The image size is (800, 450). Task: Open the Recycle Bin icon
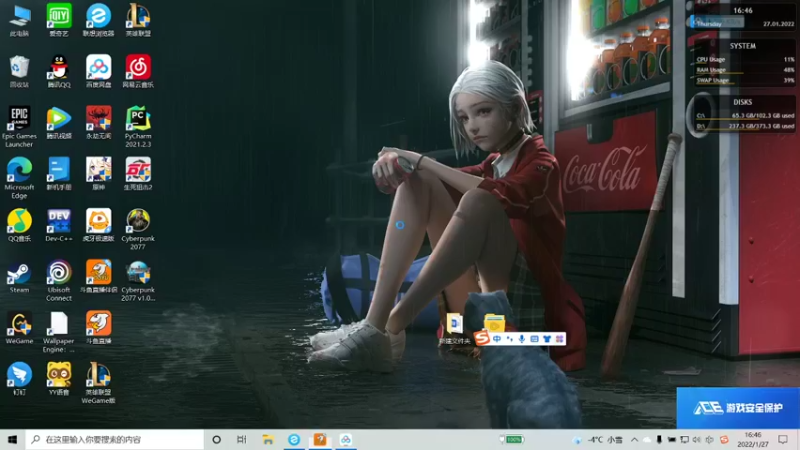pos(19,71)
